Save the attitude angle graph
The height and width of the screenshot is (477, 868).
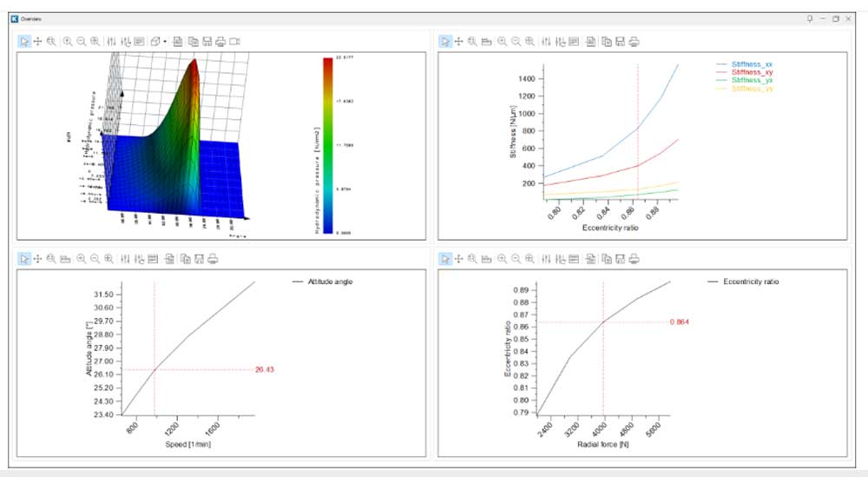tap(200, 259)
